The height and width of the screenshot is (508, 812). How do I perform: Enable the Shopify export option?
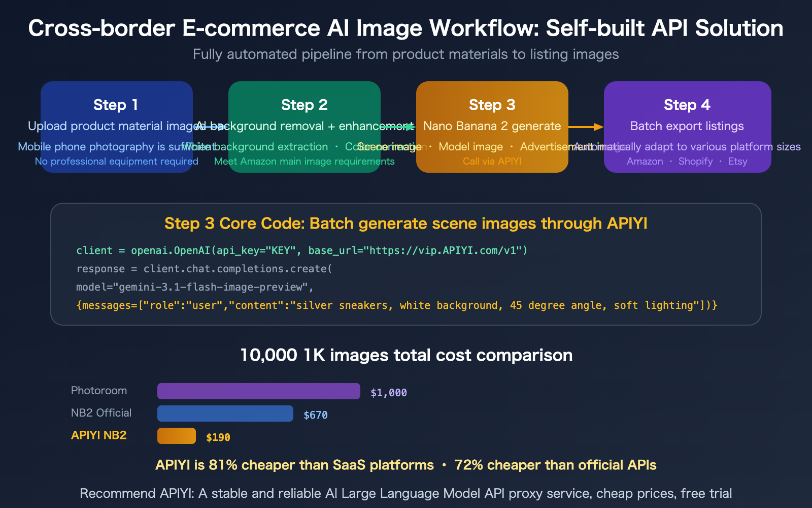tap(695, 161)
